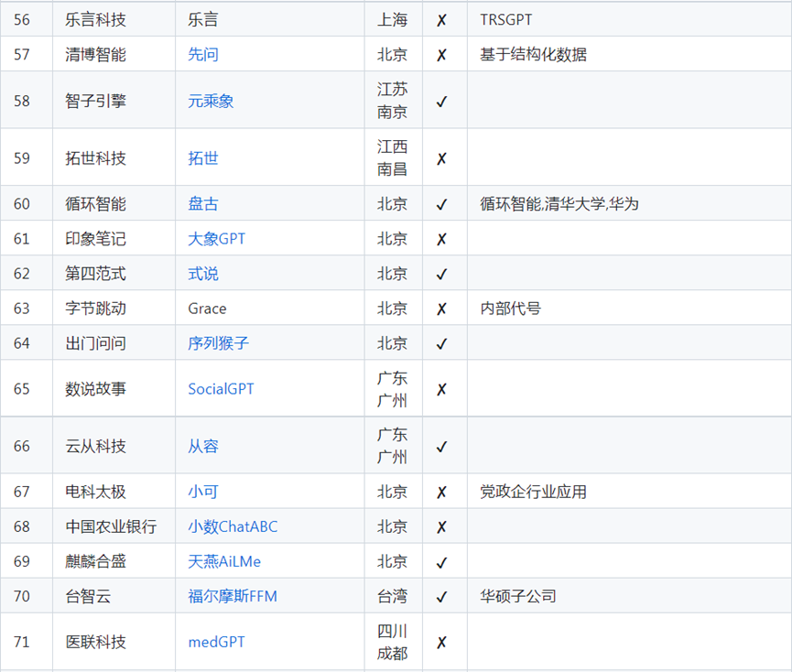The height and width of the screenshot is (672, 792).
Task: Select the 江苏南京 location cell
Action: point(393,101)
